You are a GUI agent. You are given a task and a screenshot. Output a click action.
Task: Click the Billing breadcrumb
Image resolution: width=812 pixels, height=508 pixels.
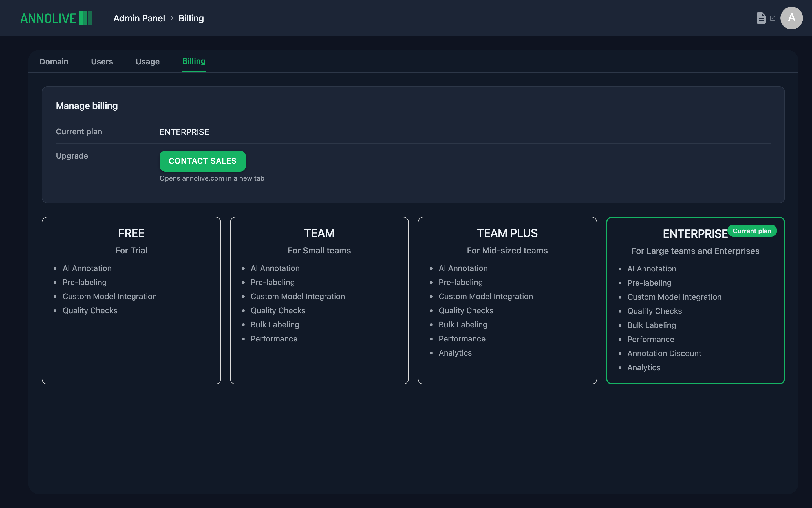(191, 18)
